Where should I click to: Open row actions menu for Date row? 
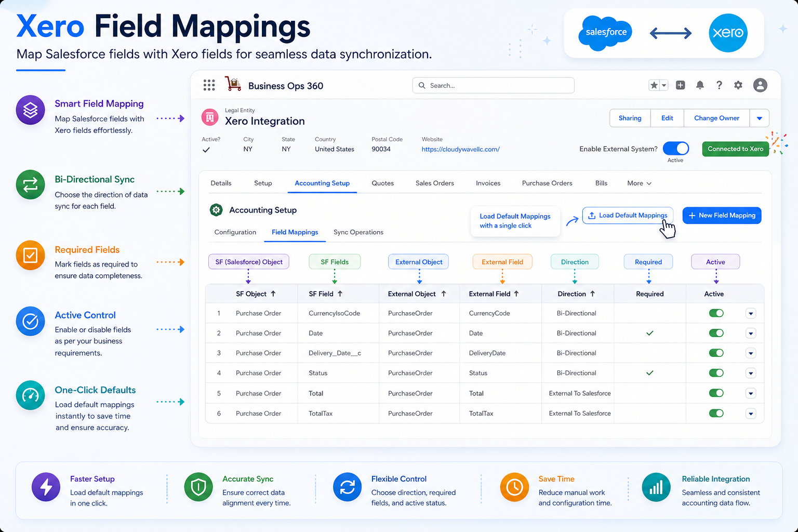(x=751, y=333)
